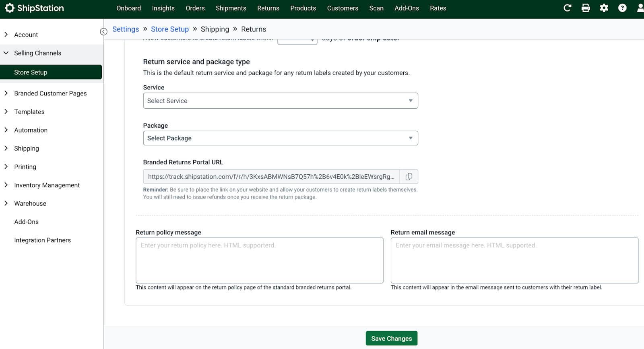This screenshot has height=349, width=644.
Task: Click the refresh icon in top bar
Action: pos(567,8)
